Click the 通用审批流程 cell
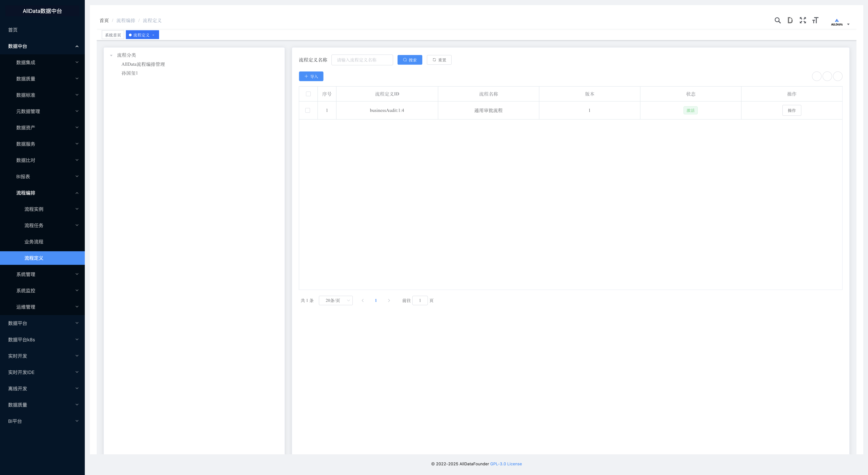 [x=488, y=111]
